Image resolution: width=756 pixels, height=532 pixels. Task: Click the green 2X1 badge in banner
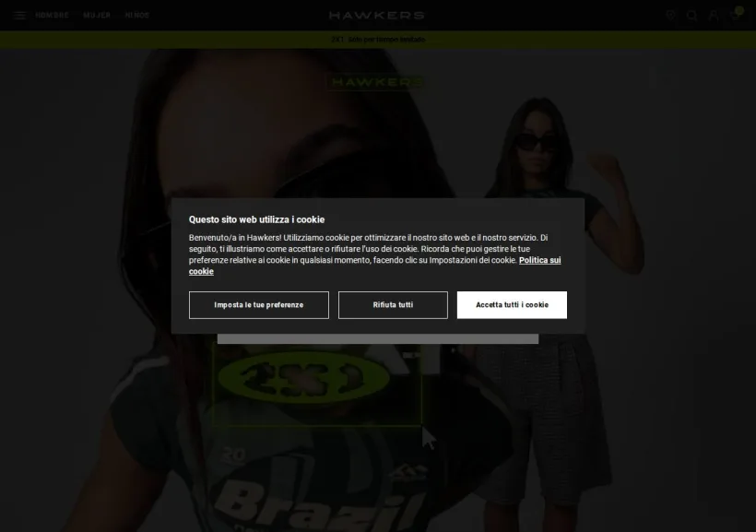pos(303,378)
